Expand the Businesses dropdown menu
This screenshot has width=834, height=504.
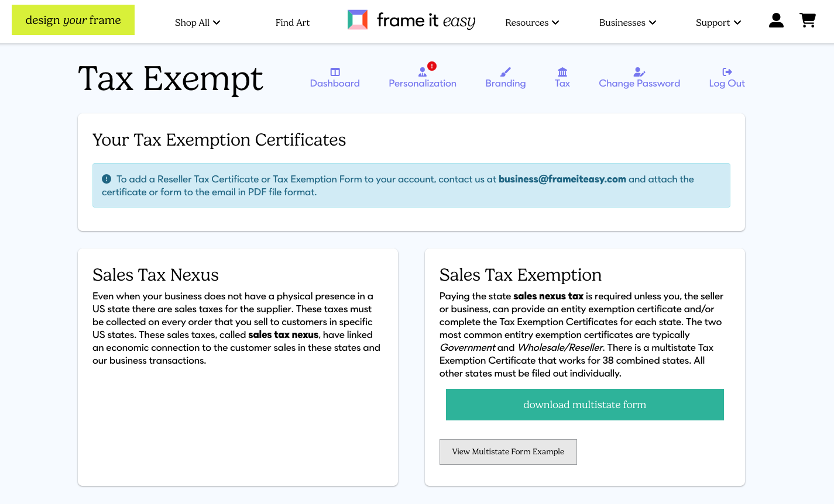coord(627,23)
